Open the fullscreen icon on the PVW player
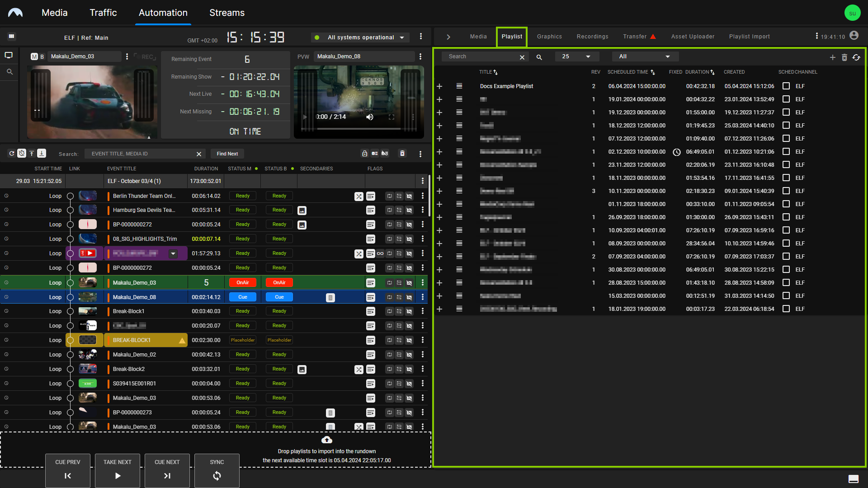 (x=392, y=117)
